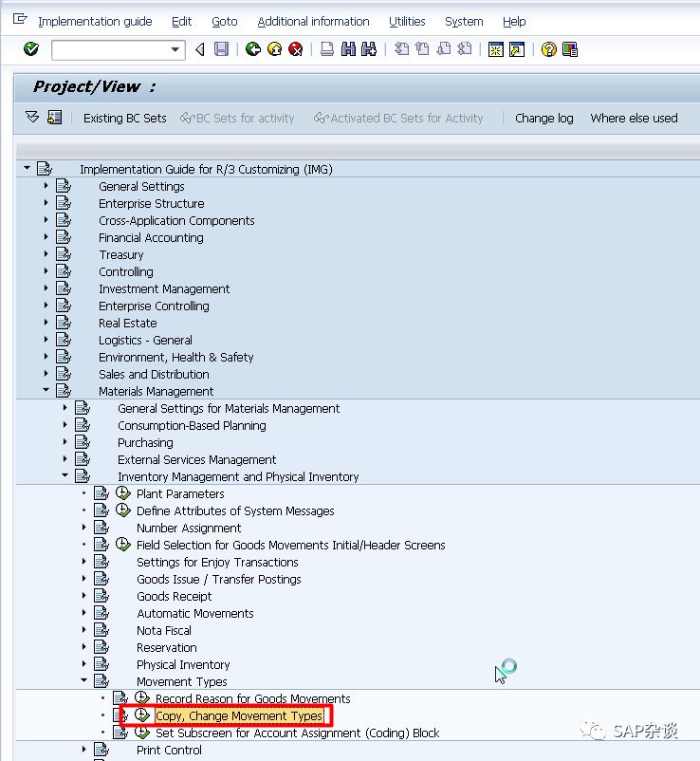Click the Expand All triangle icon
Screen dimensions: 700x761
pyautogui.click(x=32, y=117)
